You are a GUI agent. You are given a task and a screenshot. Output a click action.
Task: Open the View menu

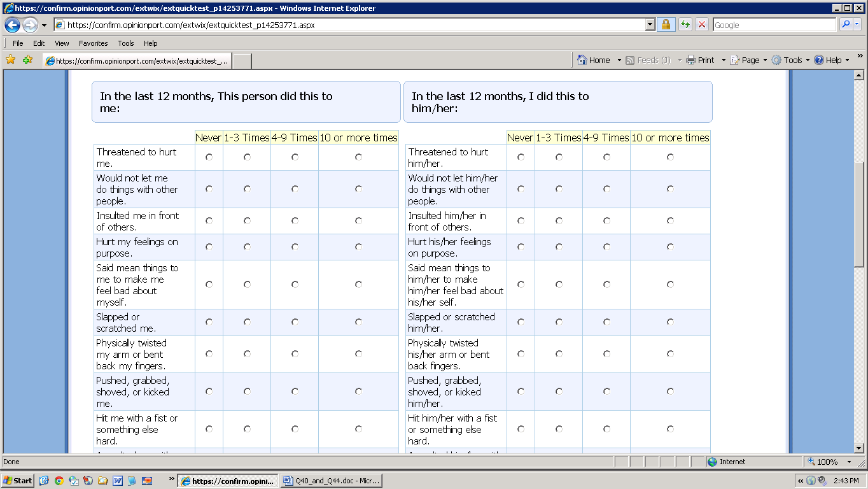62,43
